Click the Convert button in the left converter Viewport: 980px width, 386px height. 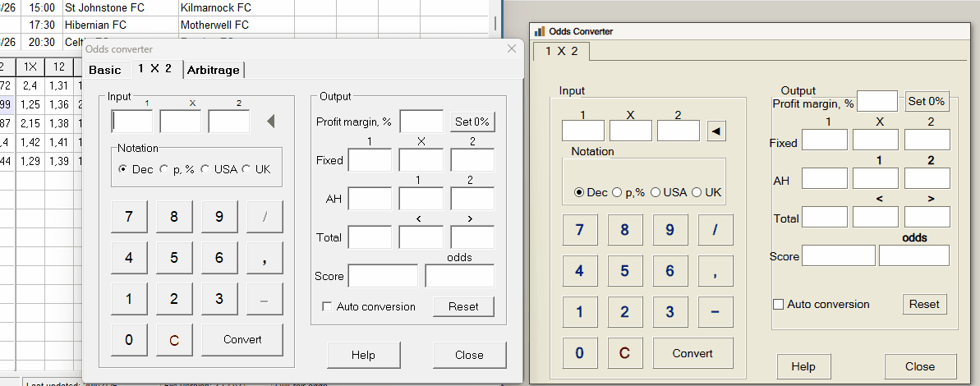(x=242, y=340)
